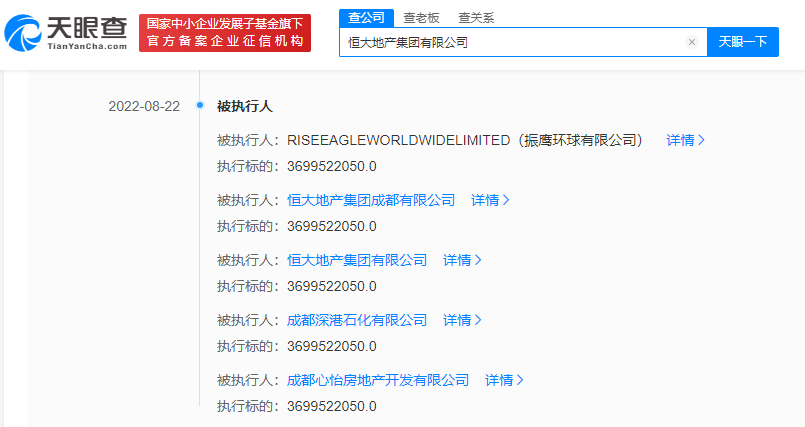The width and height of the screenshot is (805, 427).
Task: Click the red 国家中小企业发展子基金旗下 banner
Action: pyautogui.click(x=225, y=33)
